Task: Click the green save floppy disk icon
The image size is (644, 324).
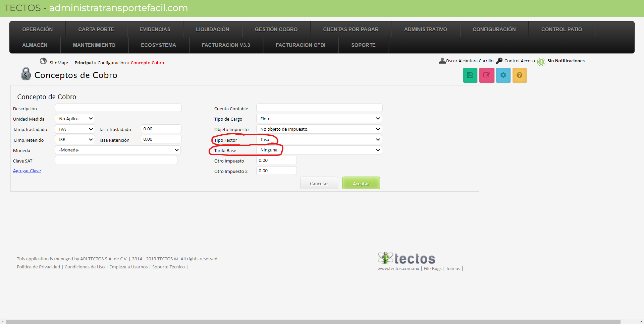Action: 470,75
